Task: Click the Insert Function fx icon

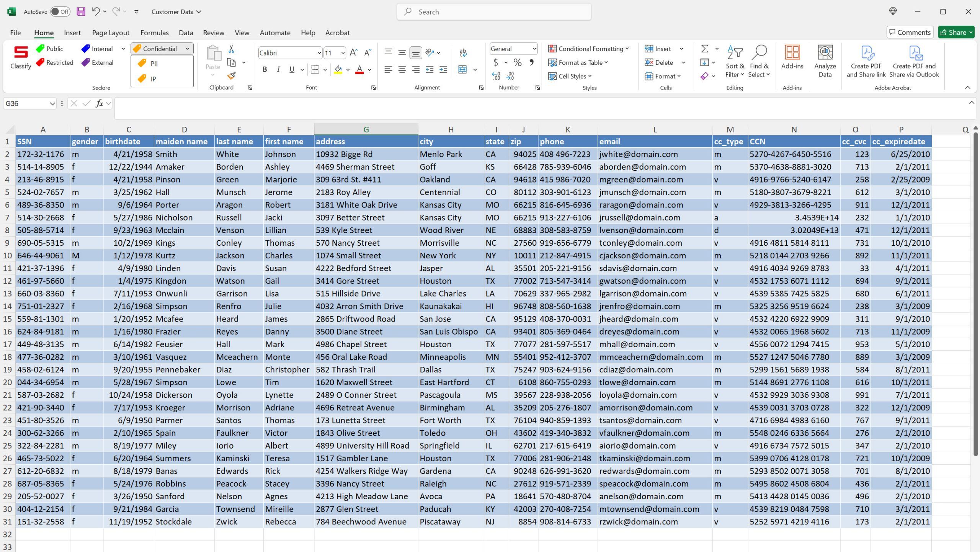Action: click(100, 103)
